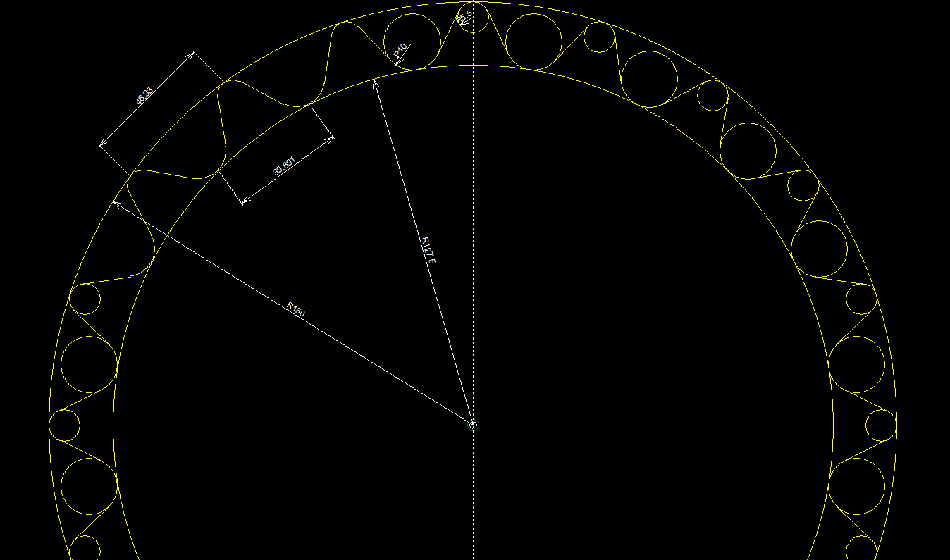The image size is (950, 560).
Task: Click the origin marker at circle center
Action: (x=474, y=425)
